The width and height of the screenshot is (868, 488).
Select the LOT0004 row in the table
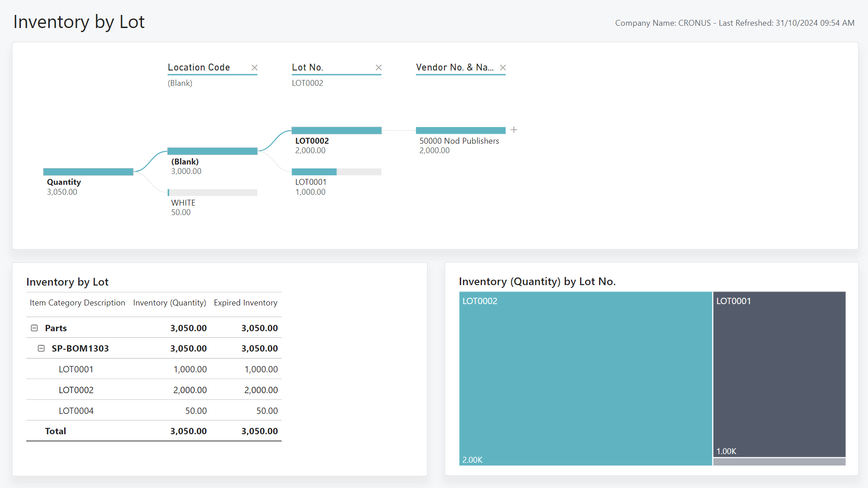76,410
